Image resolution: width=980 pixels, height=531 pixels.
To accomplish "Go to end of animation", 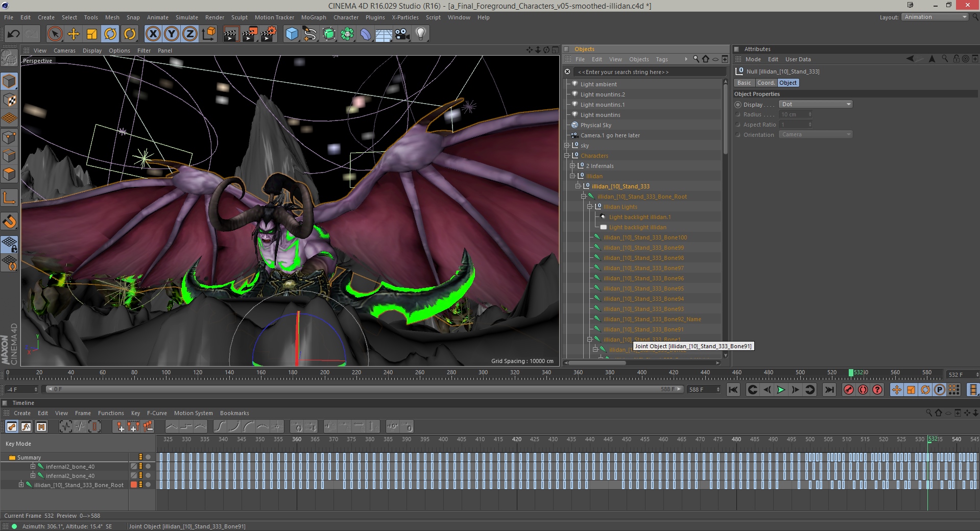I will click(x=829, y=390).
